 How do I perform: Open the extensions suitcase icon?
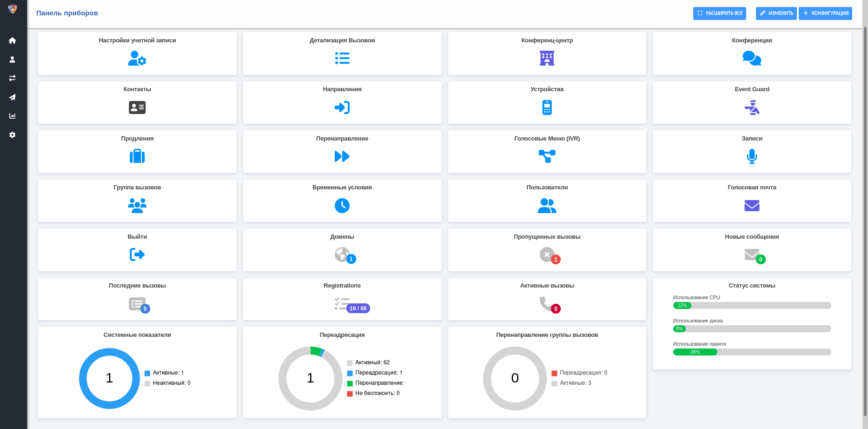click(137, 156)
